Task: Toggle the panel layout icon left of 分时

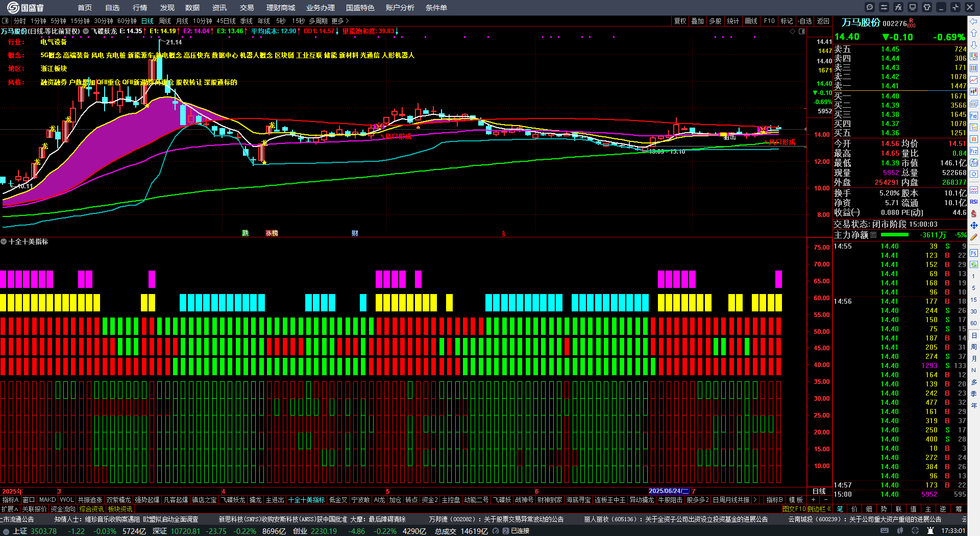Action: click(x=6, y=21)
